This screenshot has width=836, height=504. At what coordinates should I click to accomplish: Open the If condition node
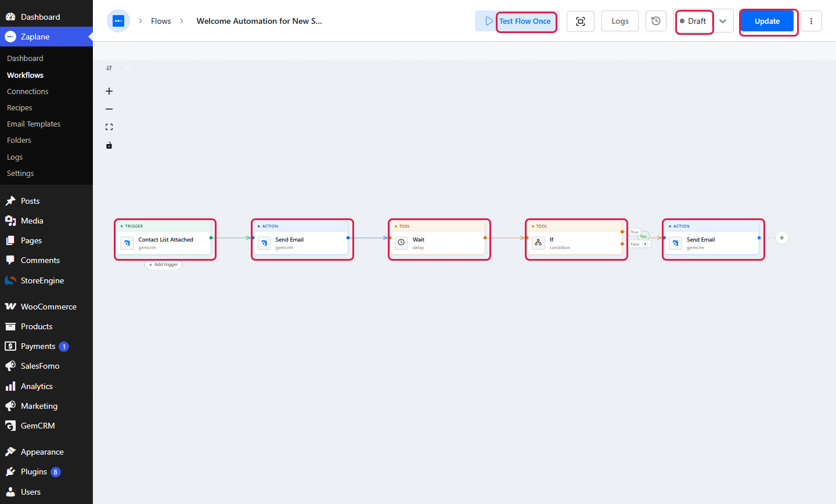click(576, 240)
